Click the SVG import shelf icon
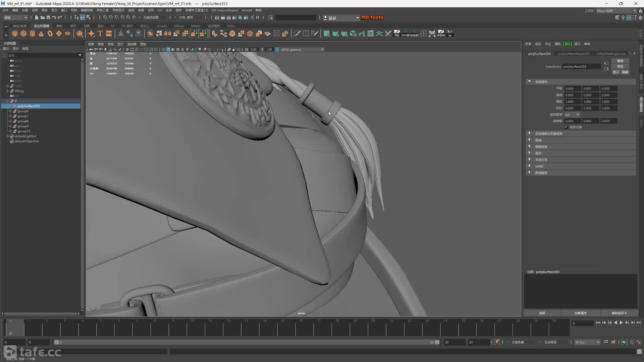Screen dimensions: 644x362 (109, 34)
